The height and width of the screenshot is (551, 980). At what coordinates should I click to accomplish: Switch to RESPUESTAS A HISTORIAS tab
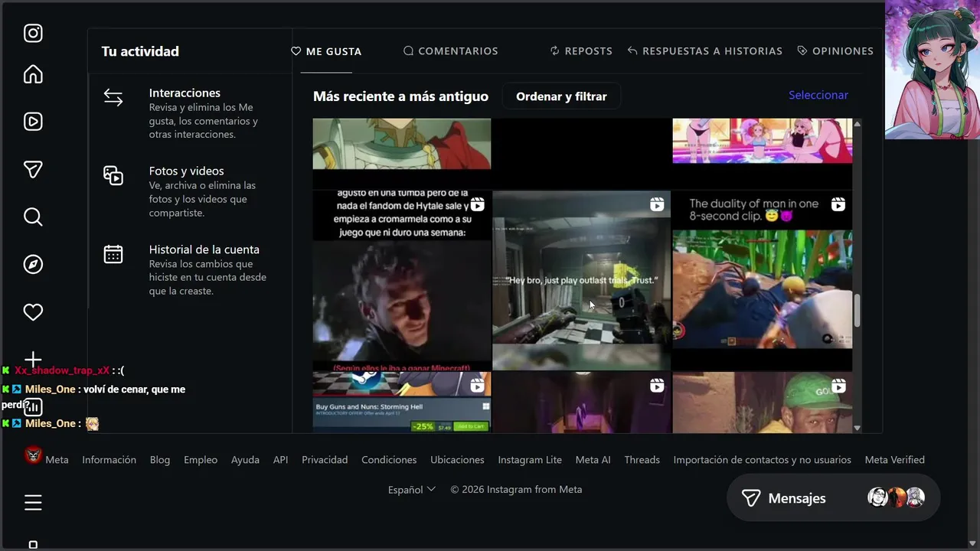tap(704, 51)
